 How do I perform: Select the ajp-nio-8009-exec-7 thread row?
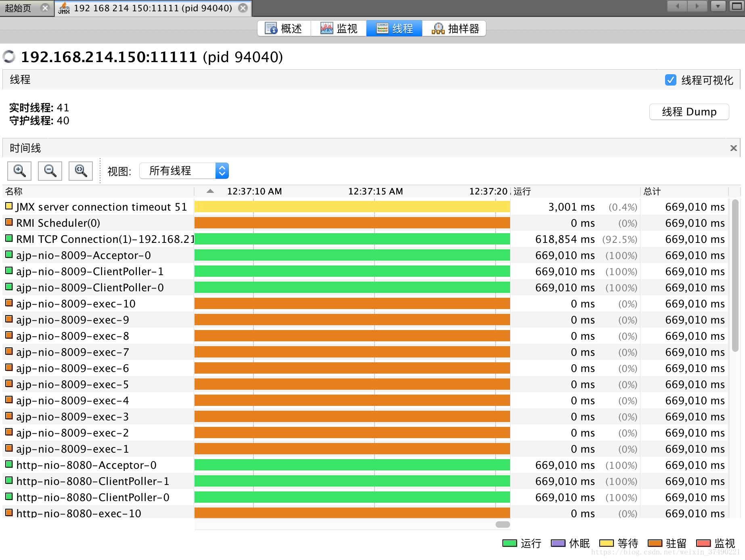pyautogui.click(x=365, y=352)
